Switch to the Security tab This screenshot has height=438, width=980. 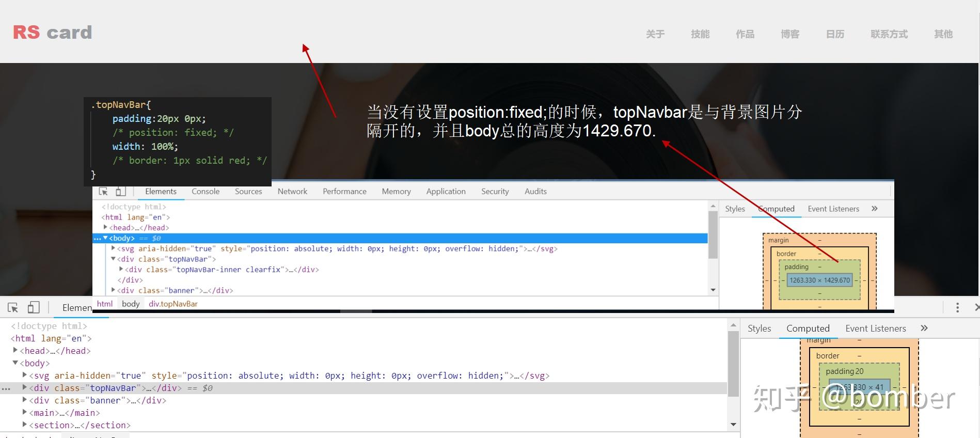(495, 191)
